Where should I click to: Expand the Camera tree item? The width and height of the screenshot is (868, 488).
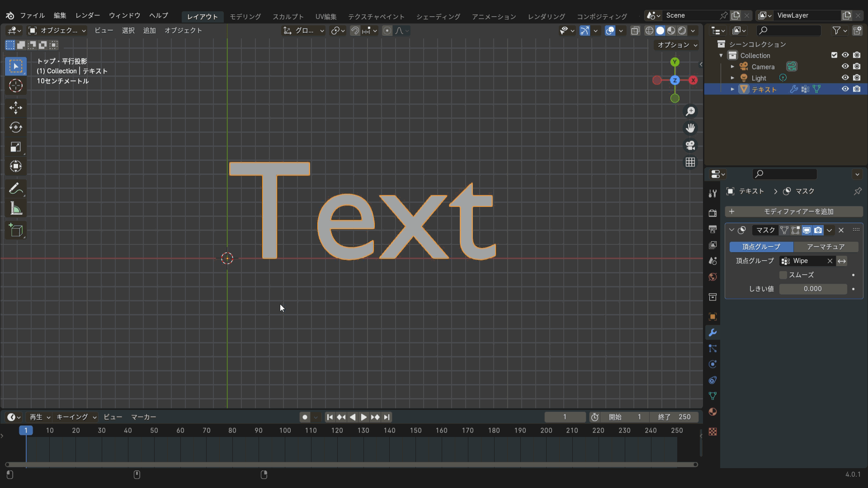click(x=732, y=66)
